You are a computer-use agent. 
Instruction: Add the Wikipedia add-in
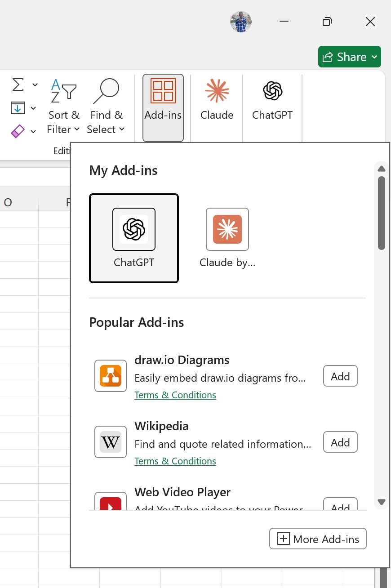point(340,442)
